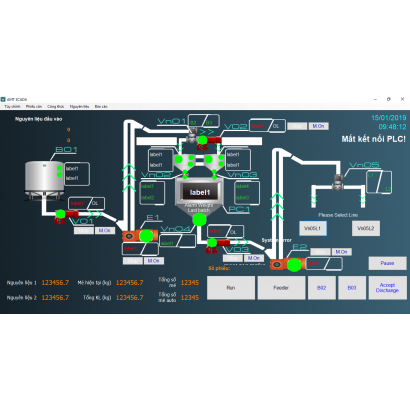The width and height of the screenshot is (410, 410).
Task: Click the Accept Discharge button
Action: pos(387,288)
